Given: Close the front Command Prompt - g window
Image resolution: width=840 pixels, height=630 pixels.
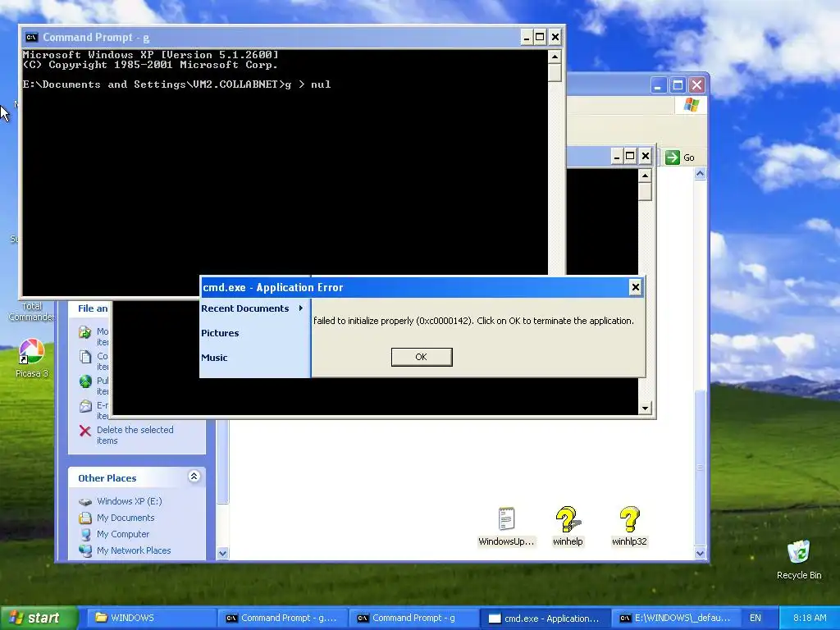Looking at the screenshot, I should tap(555, 37).
